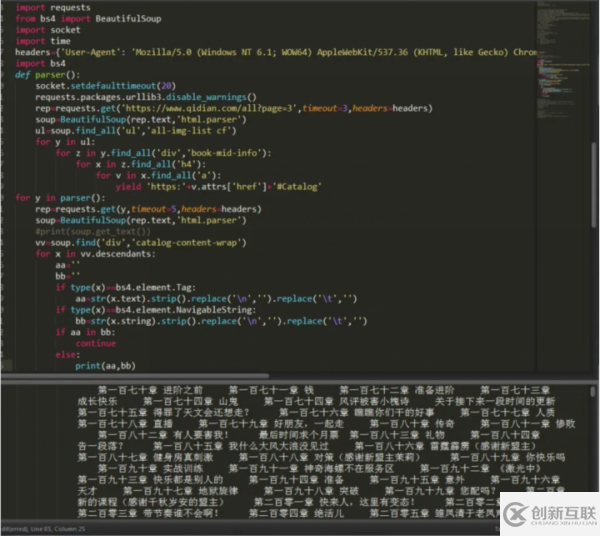Click the 'if aa in bb:' line
This screenshot has width=600, height=536.
click(x=85, y=332)
